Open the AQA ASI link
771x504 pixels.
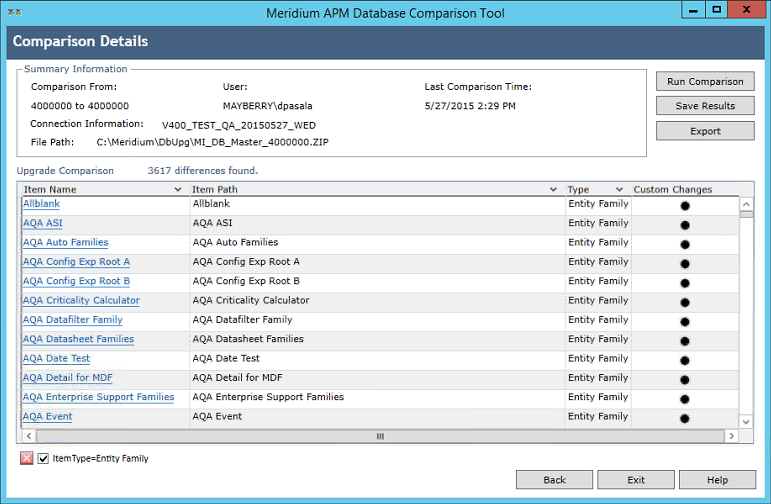pos(43,223)
